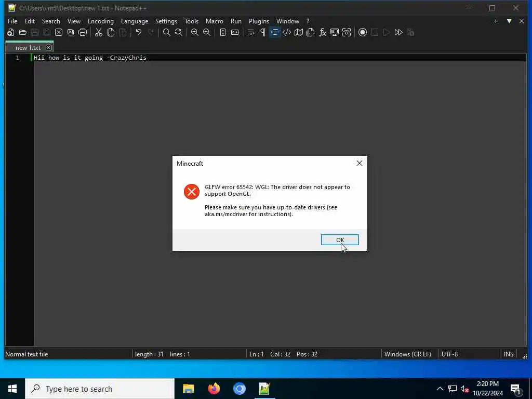Click 'UTF-8' encoding in the status bar
Image resolution: width=532 pixels, height=399 pixels.
[449, 354]
